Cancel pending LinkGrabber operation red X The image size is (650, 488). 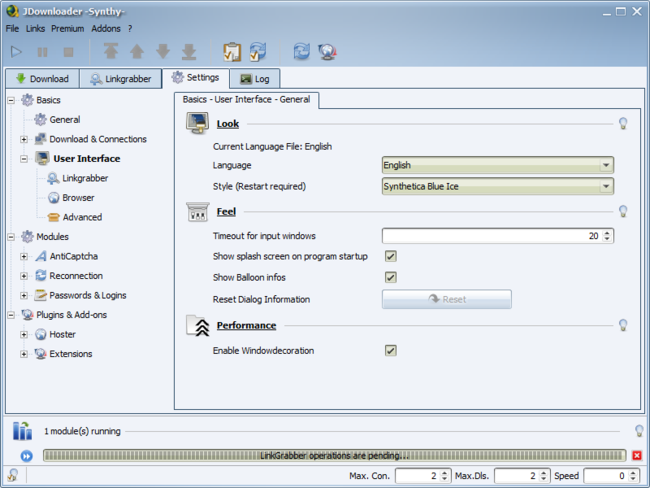637,456
